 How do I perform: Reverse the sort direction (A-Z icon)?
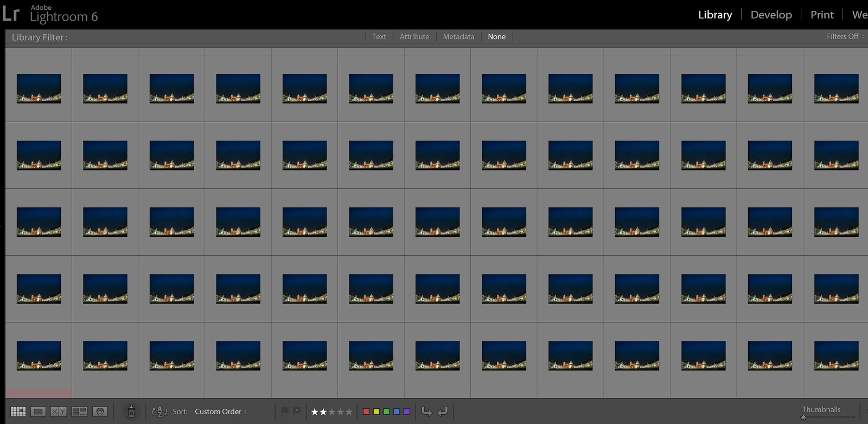159,412
